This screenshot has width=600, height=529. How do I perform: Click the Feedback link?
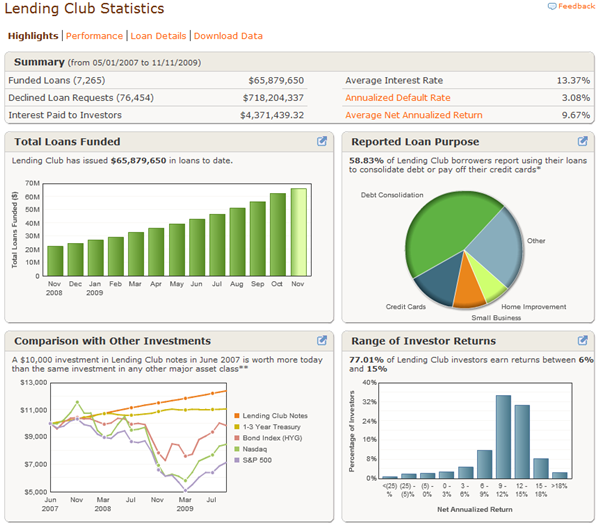pos(576,6)
